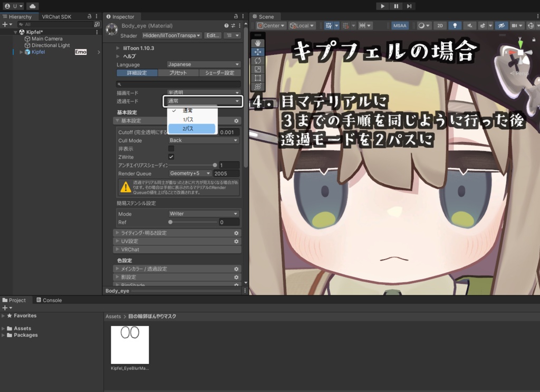Click the Play button in the top toolbar
Image resolution: width=540 pixels, height=392 pixels.
click(382, 6)
